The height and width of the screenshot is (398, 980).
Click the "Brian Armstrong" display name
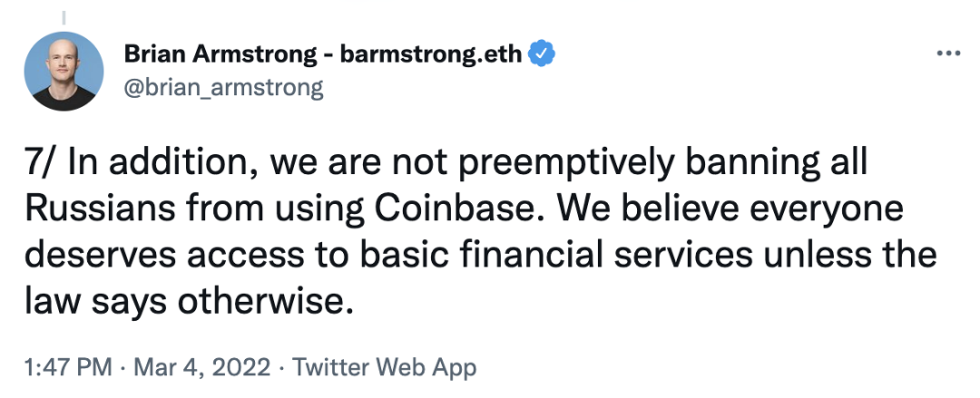(x=221, y=54)
